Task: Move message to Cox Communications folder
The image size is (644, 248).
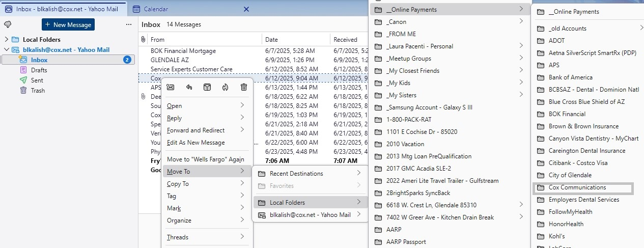Action: [x=582, y=188]
